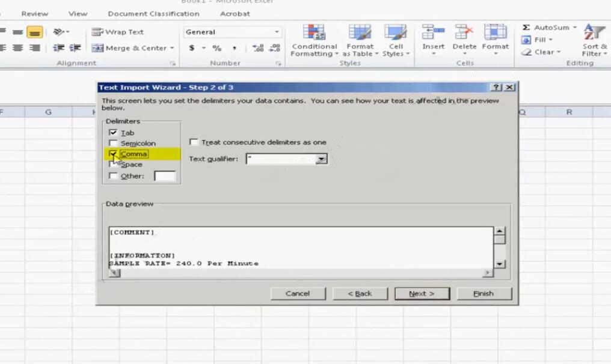Click the Center horizontal alignment icon

(17, 47)
